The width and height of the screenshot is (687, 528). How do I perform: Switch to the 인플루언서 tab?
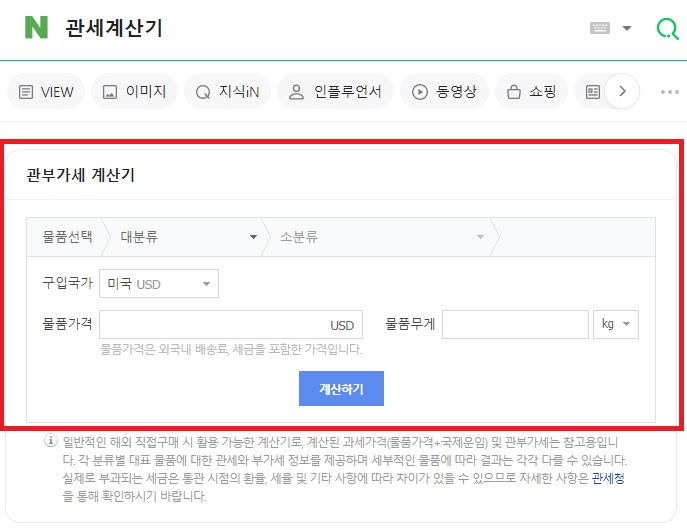[x=335, y=92]
